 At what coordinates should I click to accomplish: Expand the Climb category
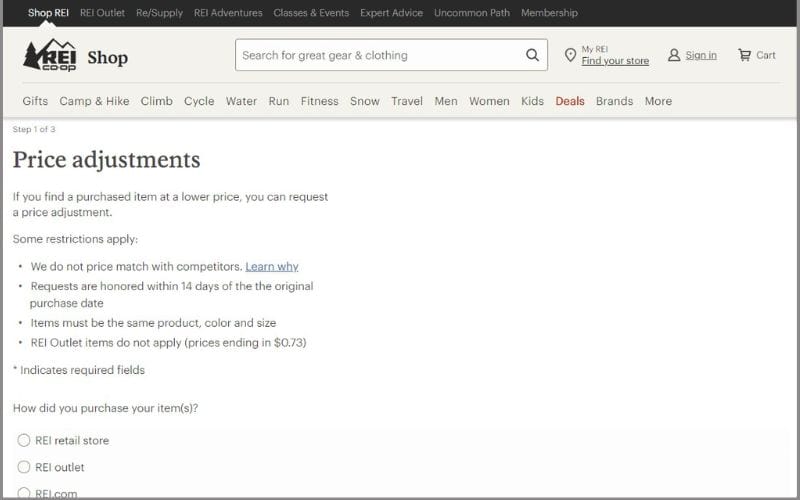click(x=157, y=101)
